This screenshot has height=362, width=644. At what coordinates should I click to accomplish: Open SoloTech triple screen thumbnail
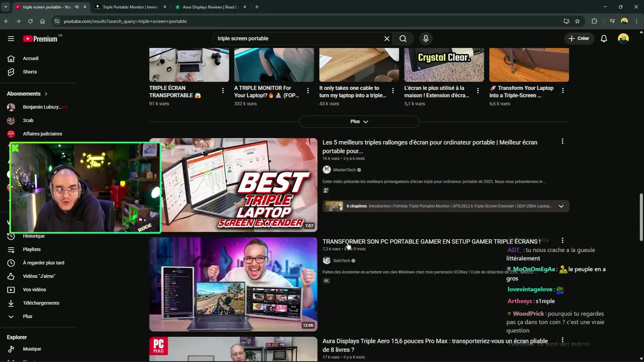point(233,284)
